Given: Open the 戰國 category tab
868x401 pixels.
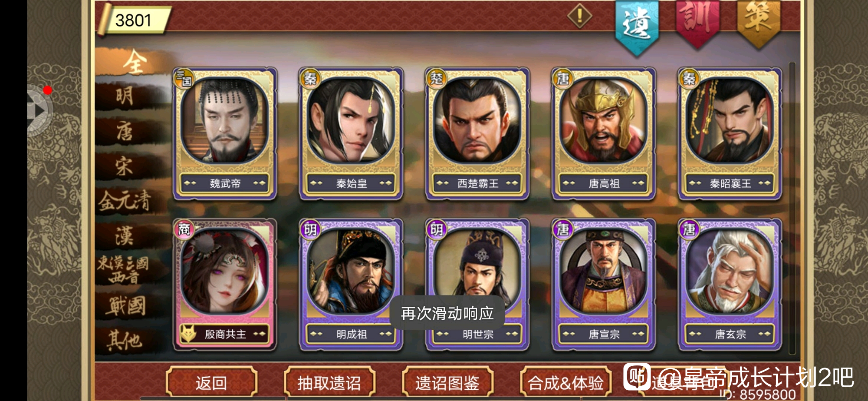Looking at the screenshot, I should [125, 305].
